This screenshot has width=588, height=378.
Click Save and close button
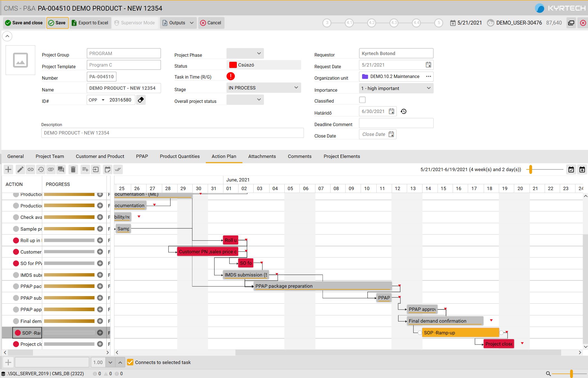(24, 23)
